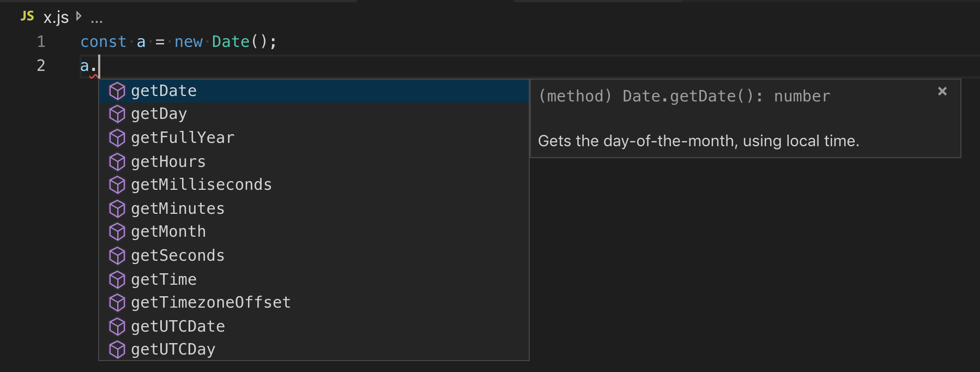Click the method cube icon beside getDate
The height and width of the screenshot is (372, 980).
point(117,91)
